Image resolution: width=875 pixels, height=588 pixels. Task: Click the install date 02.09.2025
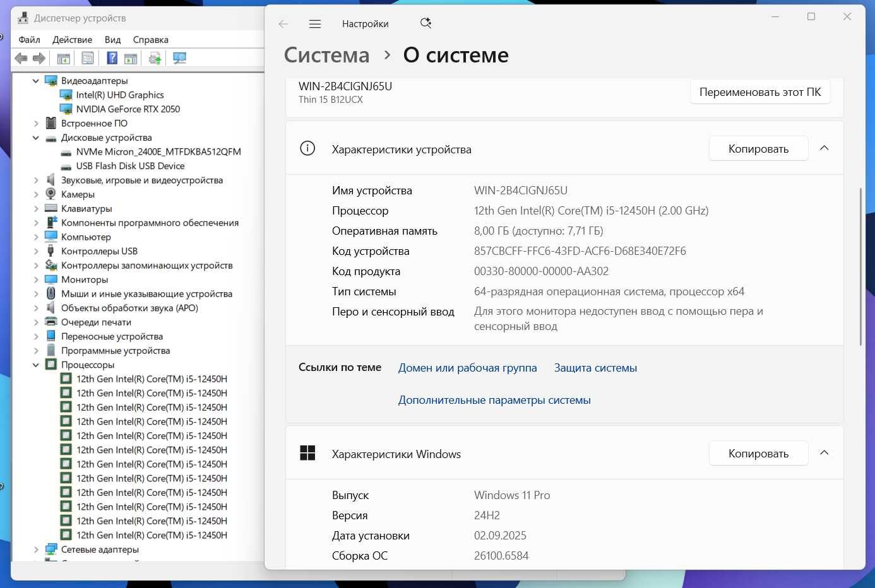[x=500, y=536]
